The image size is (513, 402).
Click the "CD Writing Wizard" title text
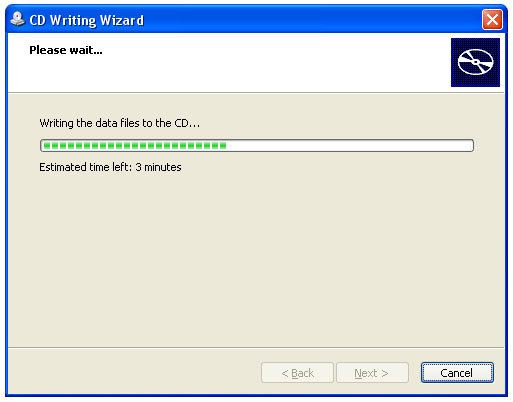(87, 20)
